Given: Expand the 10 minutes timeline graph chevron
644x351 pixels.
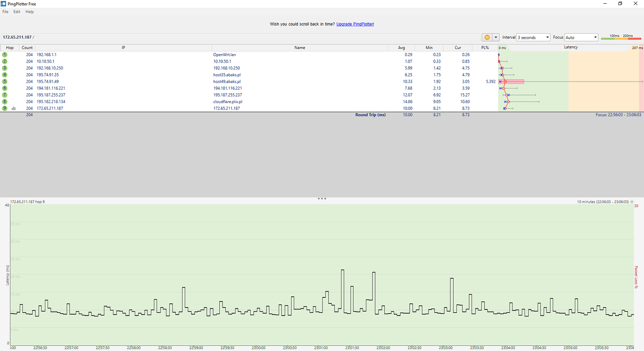Looking at the screenshot, I should (632, 202).
